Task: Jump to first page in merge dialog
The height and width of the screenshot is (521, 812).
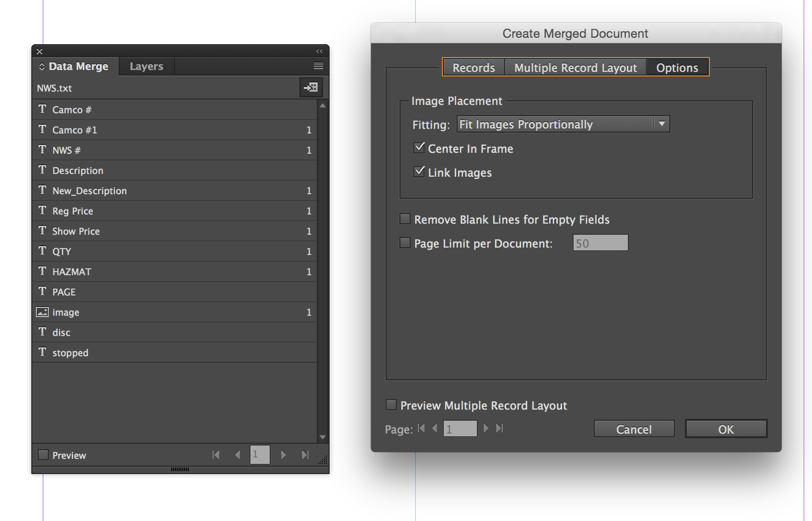Action: point(421,428)
